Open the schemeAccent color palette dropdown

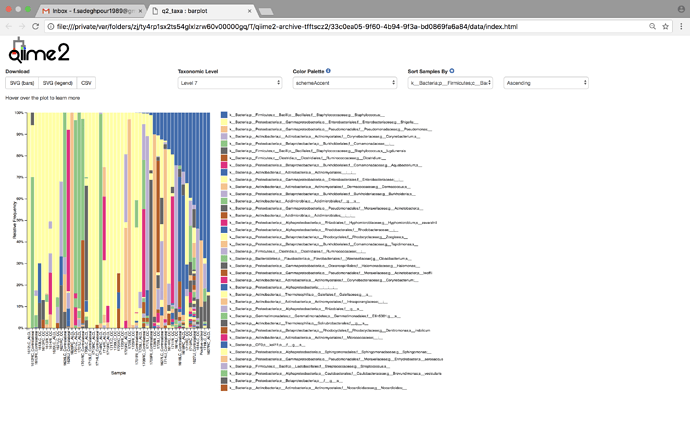[x=345, y=83]
